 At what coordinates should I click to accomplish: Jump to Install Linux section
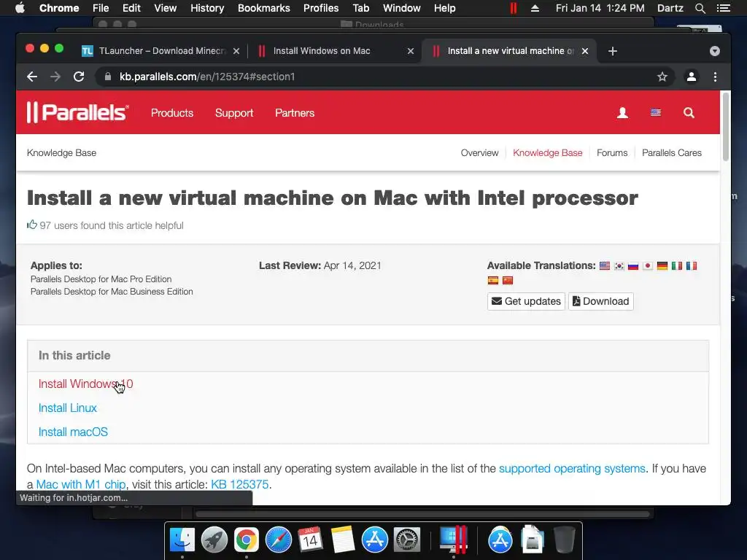(68, 408)
